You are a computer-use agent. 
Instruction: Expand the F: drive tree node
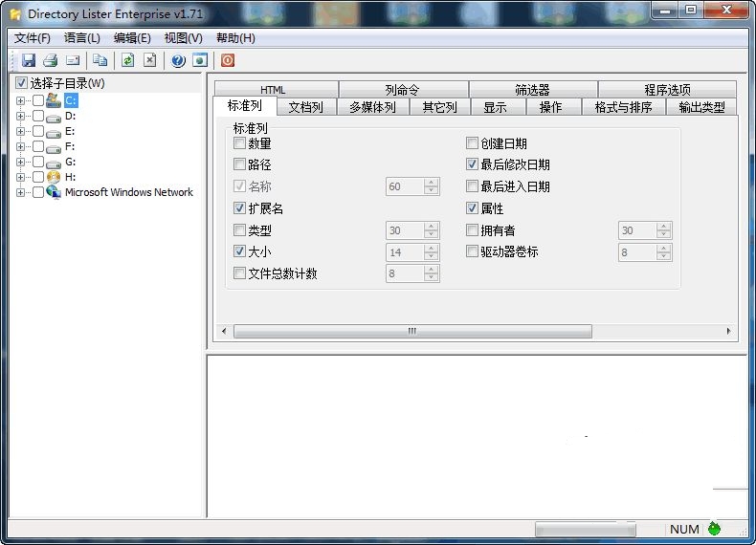click(20, 146)
